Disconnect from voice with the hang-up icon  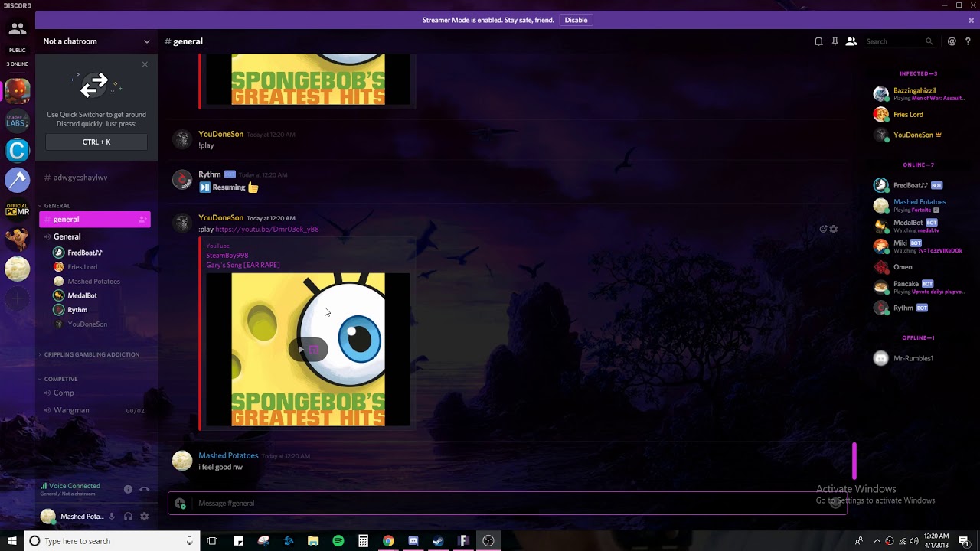point(144,489)
